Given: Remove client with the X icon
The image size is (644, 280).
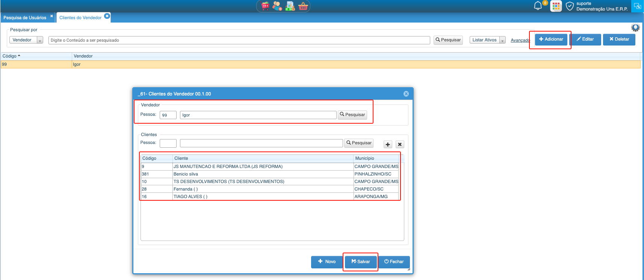Looking at the screenshot, I should click(400, 144).
